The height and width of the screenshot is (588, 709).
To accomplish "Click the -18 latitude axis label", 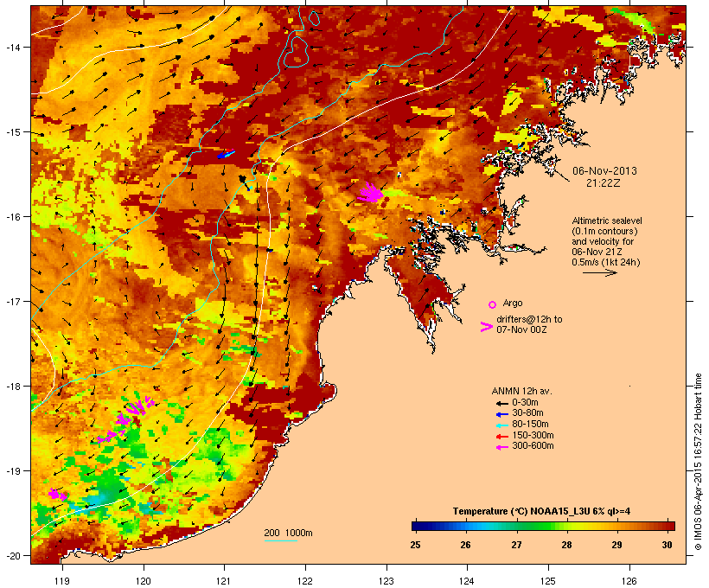I will 12,387.
